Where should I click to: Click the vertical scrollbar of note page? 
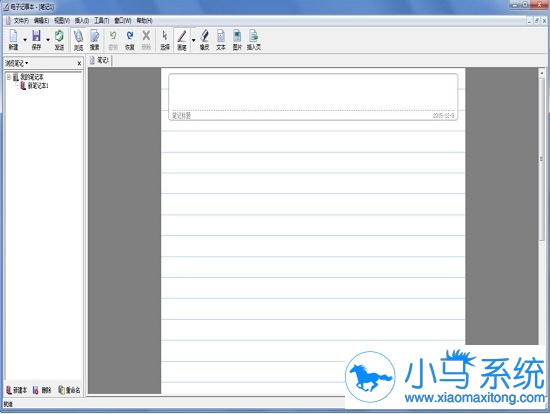(x=542, y=159)
